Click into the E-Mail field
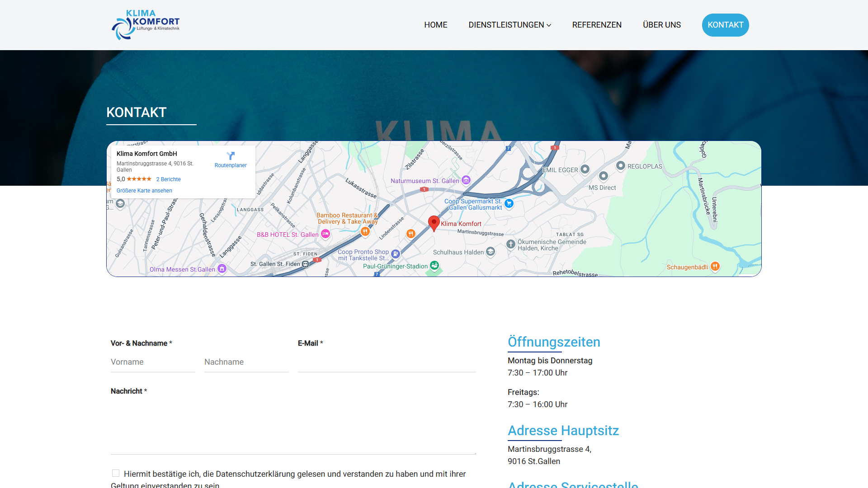The image size is (868, 488). (x=387, y=362)
